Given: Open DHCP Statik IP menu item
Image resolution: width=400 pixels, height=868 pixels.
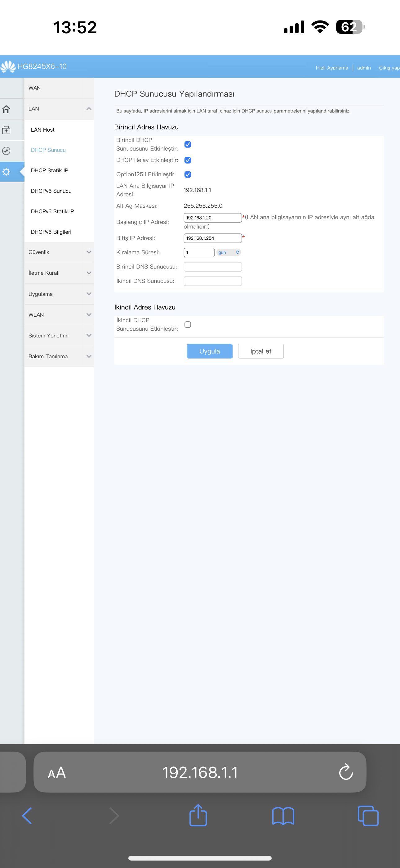Looking at the screenshot, I should 50,170.
